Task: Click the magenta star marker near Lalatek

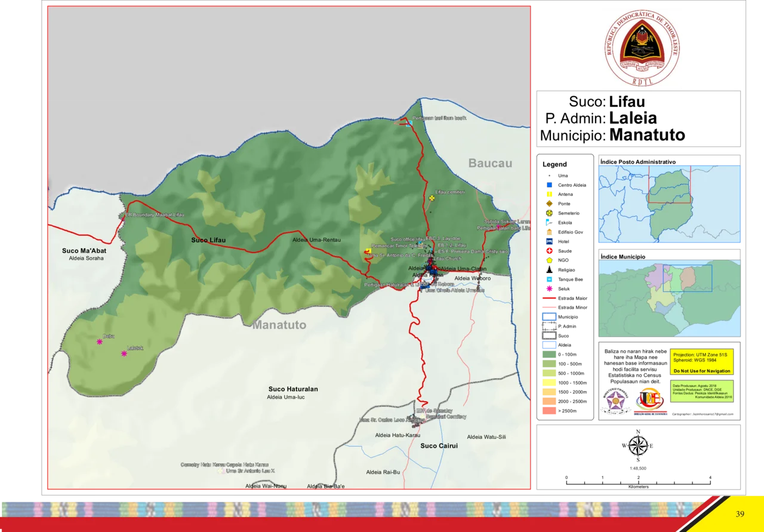Action: pos(124,353)
